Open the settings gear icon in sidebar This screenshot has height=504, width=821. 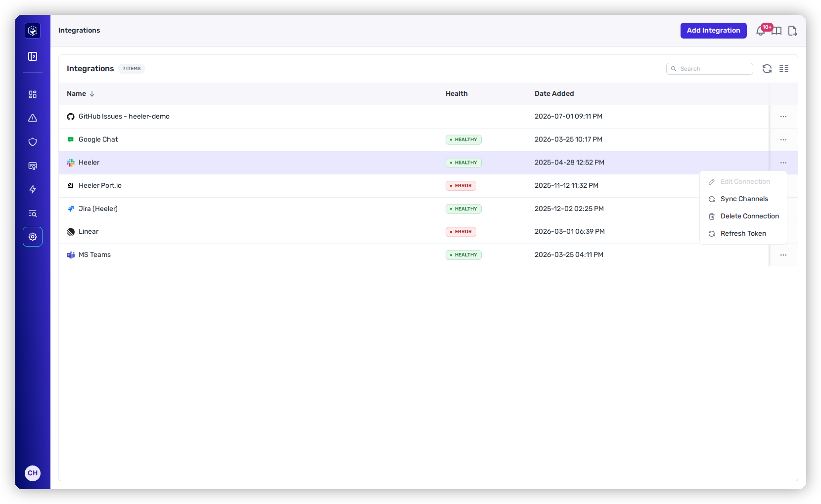click(x=33, y=237)
